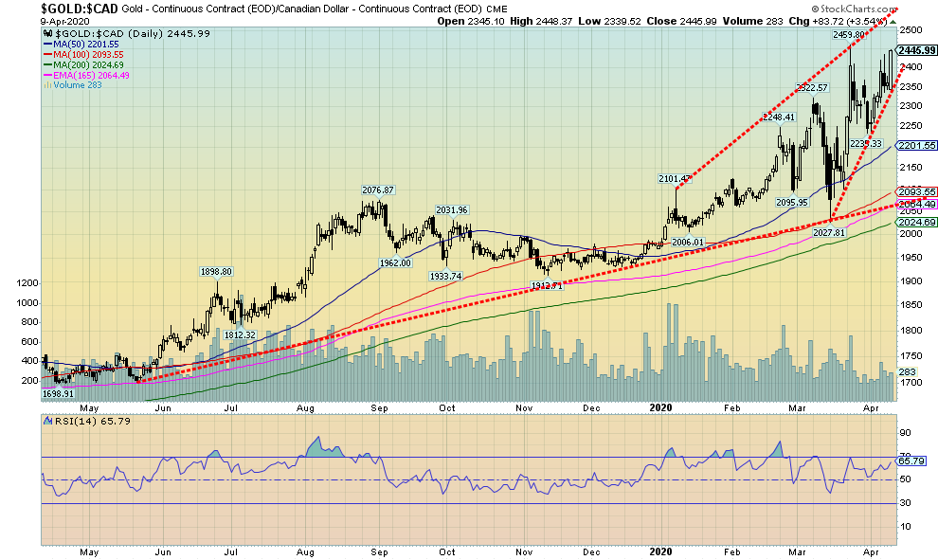
Task: Click the 2027.81 March low annotation
Action: tap(833, 231)
